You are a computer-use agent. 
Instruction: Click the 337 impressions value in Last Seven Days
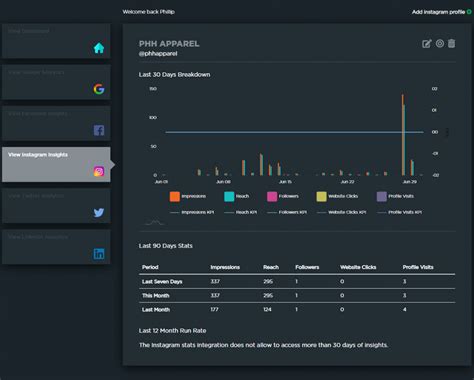[x=215, y=282]
